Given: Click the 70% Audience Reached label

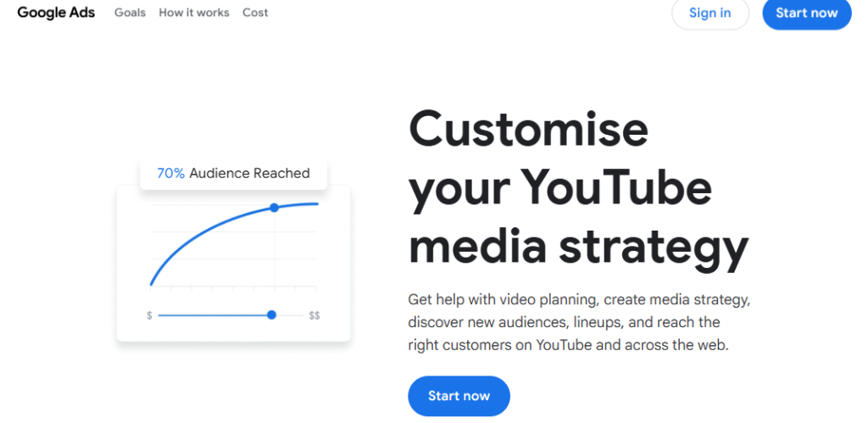Looking at the screenshot, I should click(233, 173).
